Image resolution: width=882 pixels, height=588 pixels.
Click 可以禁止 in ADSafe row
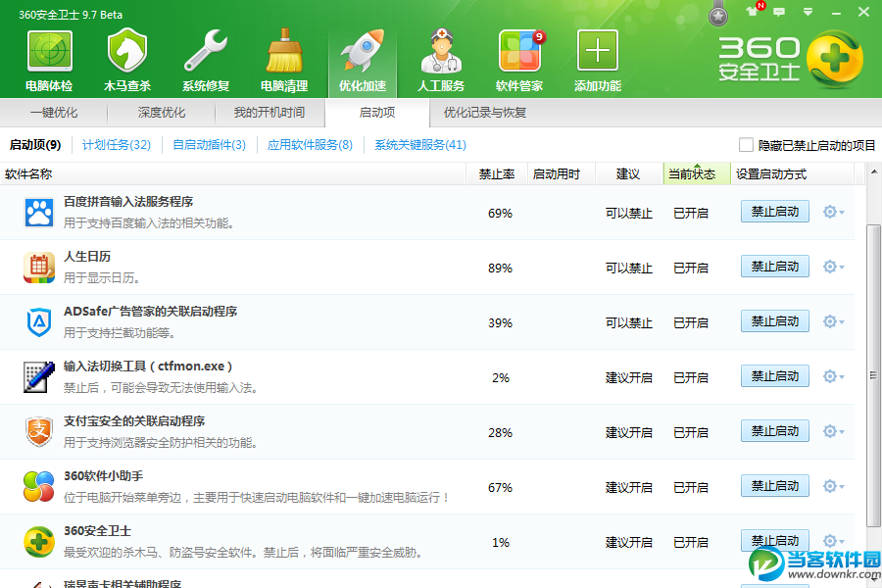pos(629,323)
